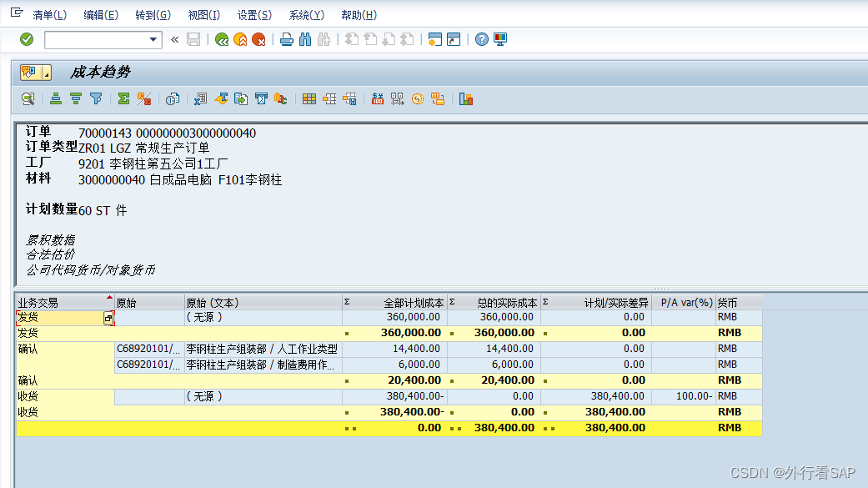Open the 设置(S) menu
The width and height of the screenshot is (868, 488).
253,15
